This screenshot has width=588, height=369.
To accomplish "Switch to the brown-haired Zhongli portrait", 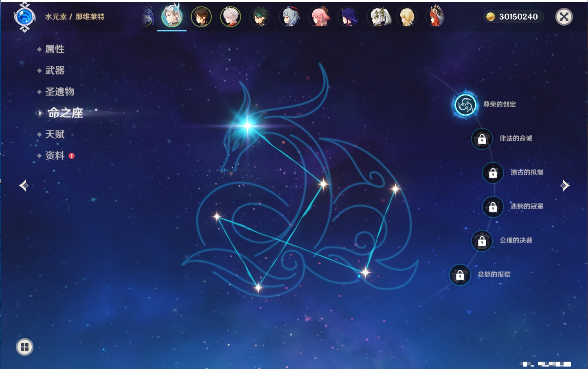I will tap(201, 17).
